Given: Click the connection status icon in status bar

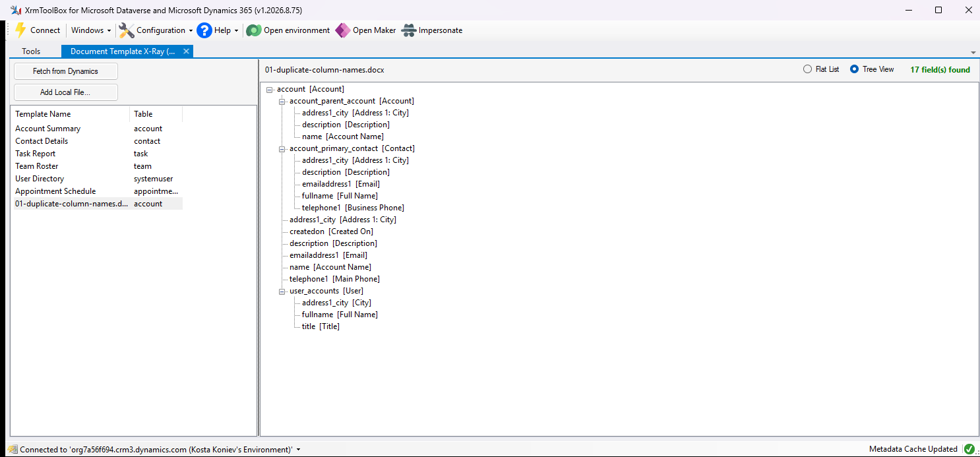Looking at the screenshot, I should [x=13, y=449].
